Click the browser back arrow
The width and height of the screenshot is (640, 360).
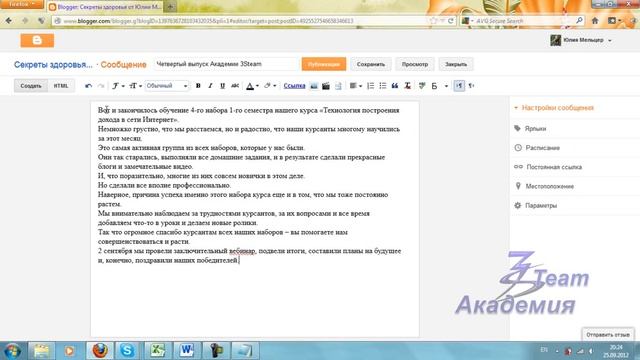[x=9, y=21]
